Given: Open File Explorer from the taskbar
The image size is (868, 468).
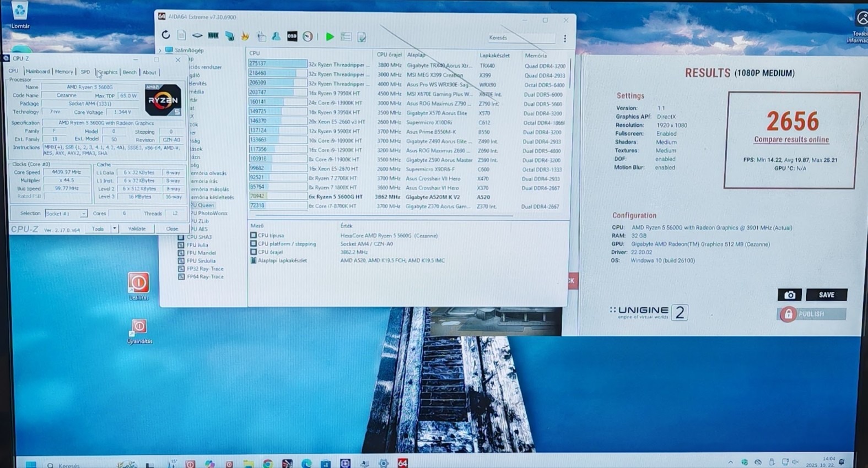Looking at the screenshot, I should (249, 464).
